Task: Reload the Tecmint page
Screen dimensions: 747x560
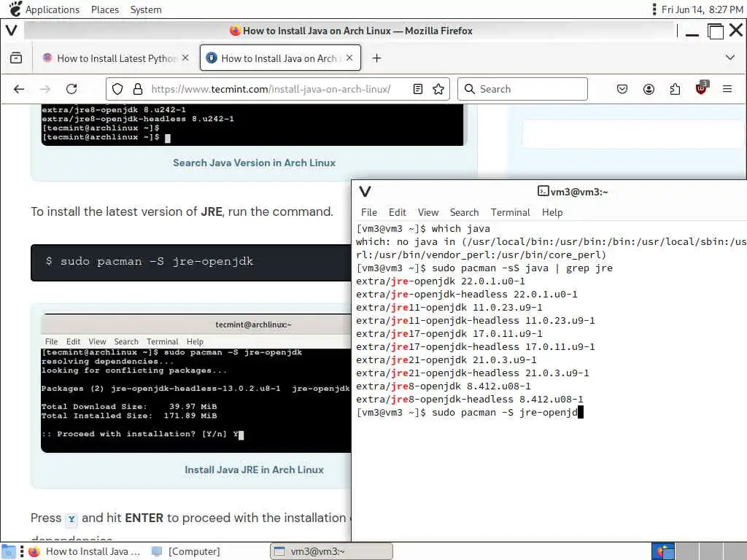Action: pyautogui.click(x=71, y=89)
